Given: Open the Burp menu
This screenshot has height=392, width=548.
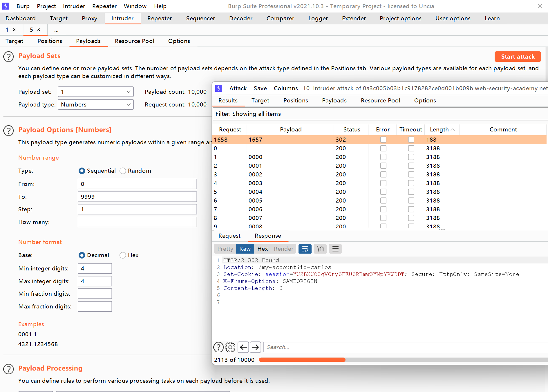Looking at the screenshot, I should (23, 6).
